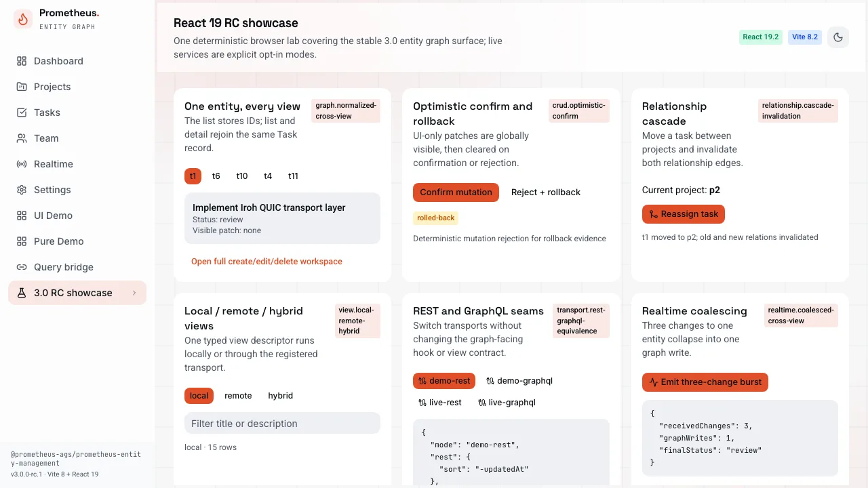Select task chip t6

pyautogui.click(x=216, y=176)
